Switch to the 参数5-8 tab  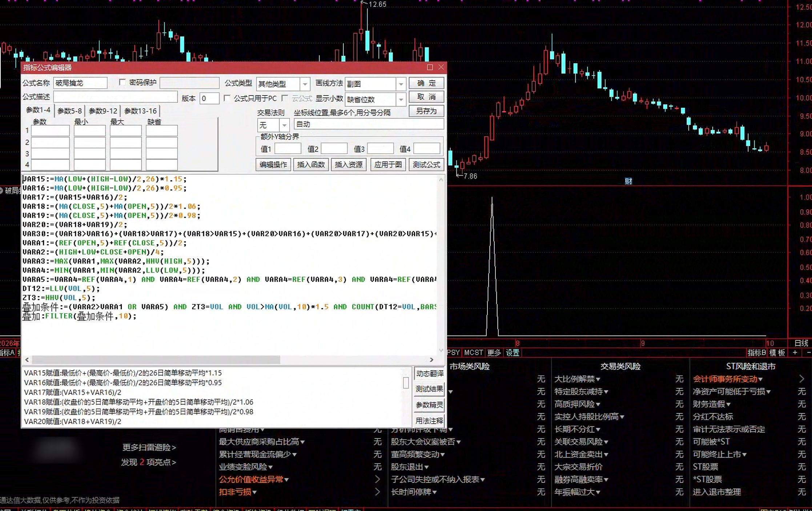(69, 111)
